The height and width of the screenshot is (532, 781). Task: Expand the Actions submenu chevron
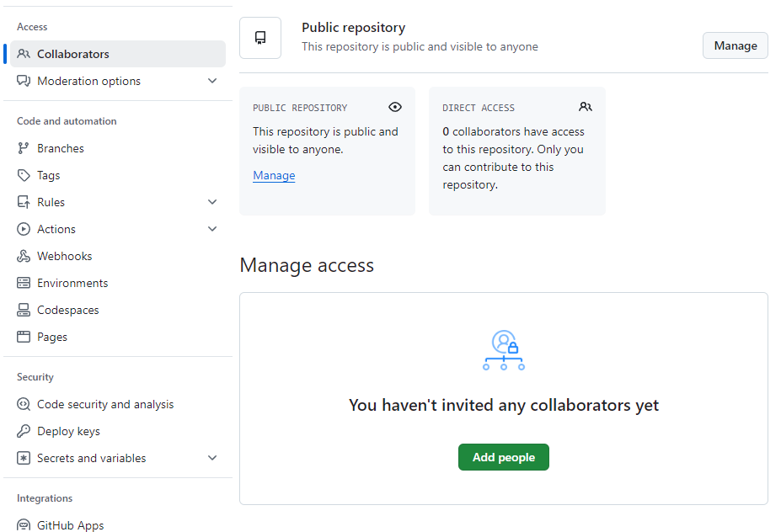[x=212, y=229]
